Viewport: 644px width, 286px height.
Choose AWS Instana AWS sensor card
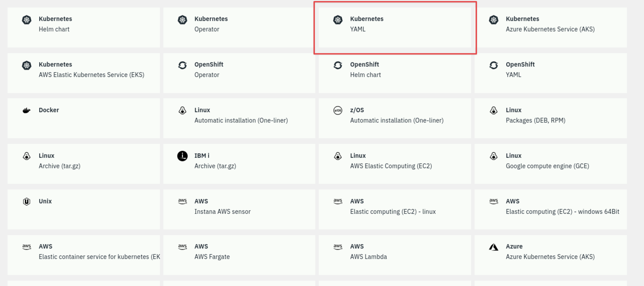point(239,209)
